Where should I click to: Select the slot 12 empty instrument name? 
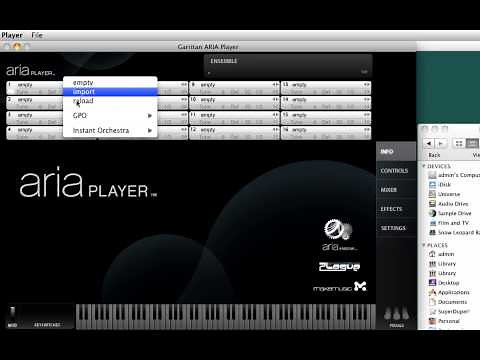coord(208,130)
